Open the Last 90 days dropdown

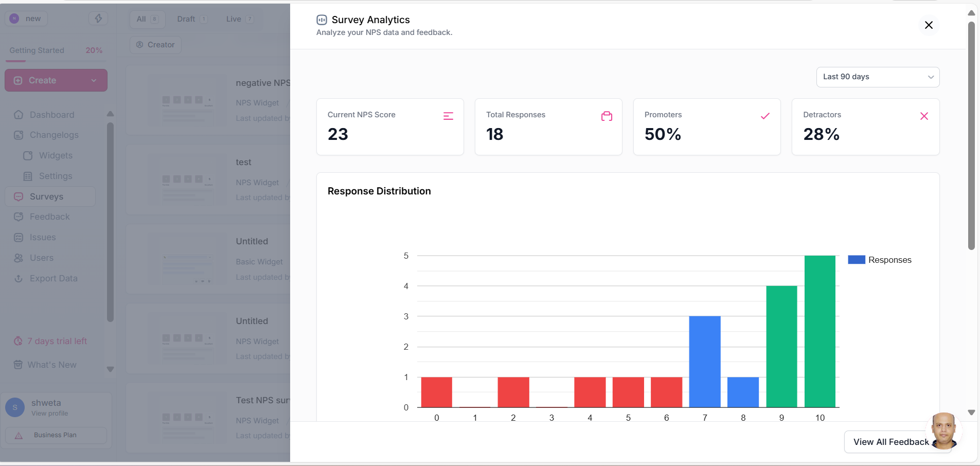click(878, 77)
